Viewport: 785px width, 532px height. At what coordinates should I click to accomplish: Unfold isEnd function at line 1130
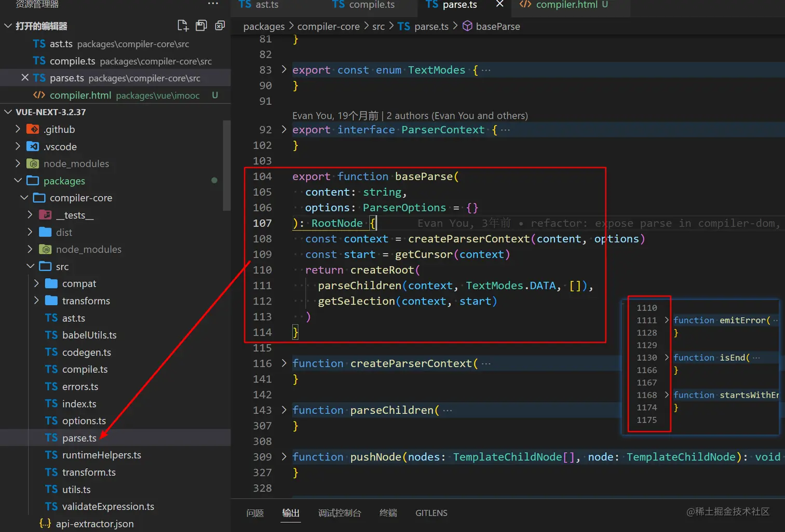667,357
